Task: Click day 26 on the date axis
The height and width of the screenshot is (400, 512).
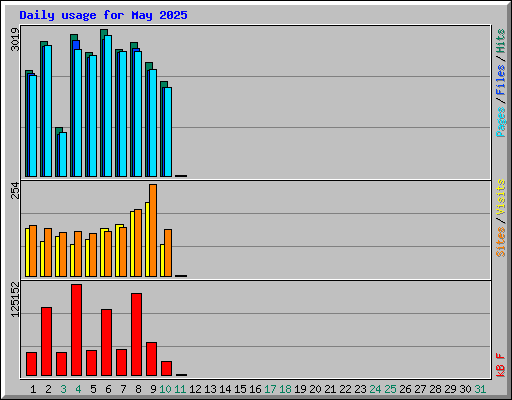Action: tap(405, 389)
